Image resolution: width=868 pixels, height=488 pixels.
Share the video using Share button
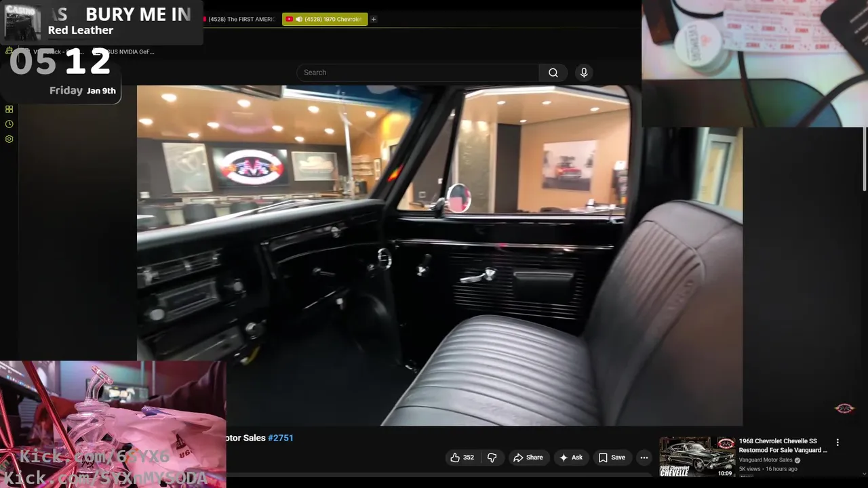tap(528, 457)
